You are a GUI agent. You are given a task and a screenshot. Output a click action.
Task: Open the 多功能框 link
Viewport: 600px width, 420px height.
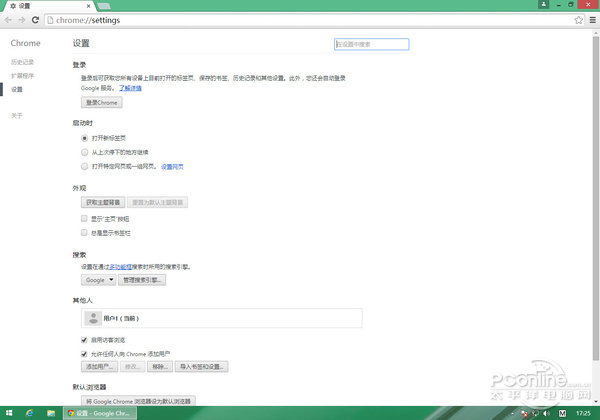click(121, 267)
